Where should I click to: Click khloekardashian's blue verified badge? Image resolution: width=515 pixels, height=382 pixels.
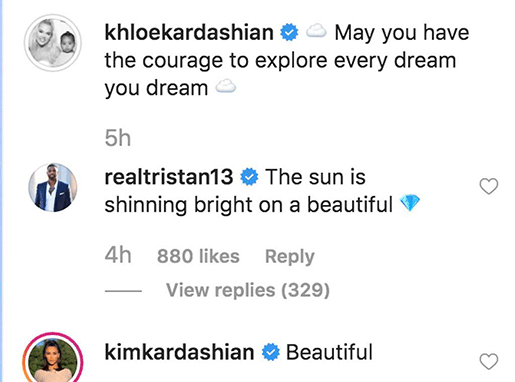289,33
